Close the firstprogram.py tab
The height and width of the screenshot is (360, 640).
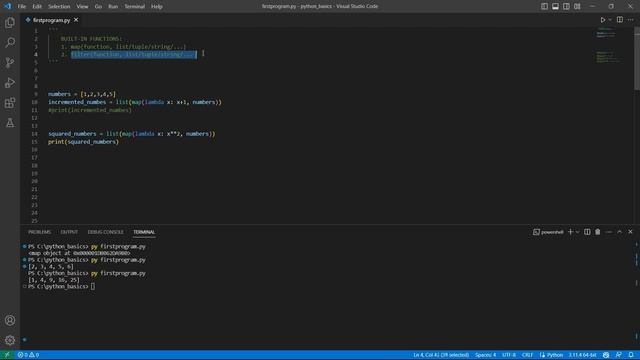click(x=76, y=20)
